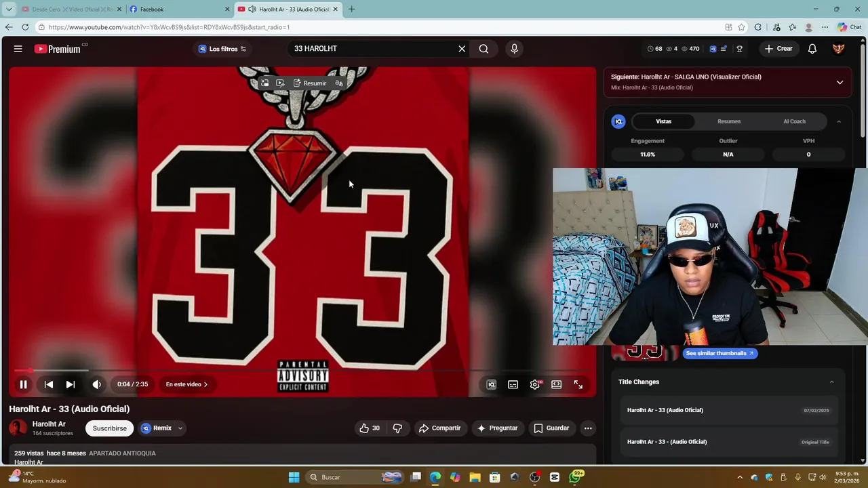
Task: Click the Resumir overlay button
Action: (310, 83)
